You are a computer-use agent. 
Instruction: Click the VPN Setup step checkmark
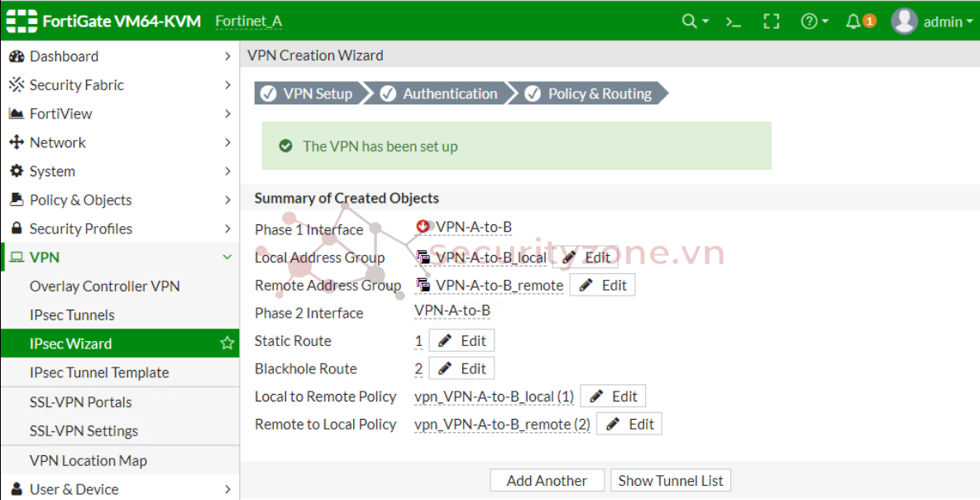tap(269, 94)
